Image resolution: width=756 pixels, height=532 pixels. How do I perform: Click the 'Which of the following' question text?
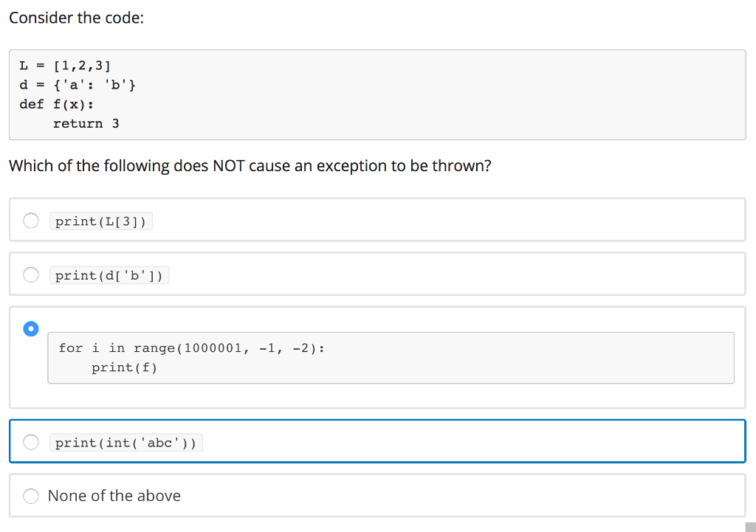click(x=250, y=166)
